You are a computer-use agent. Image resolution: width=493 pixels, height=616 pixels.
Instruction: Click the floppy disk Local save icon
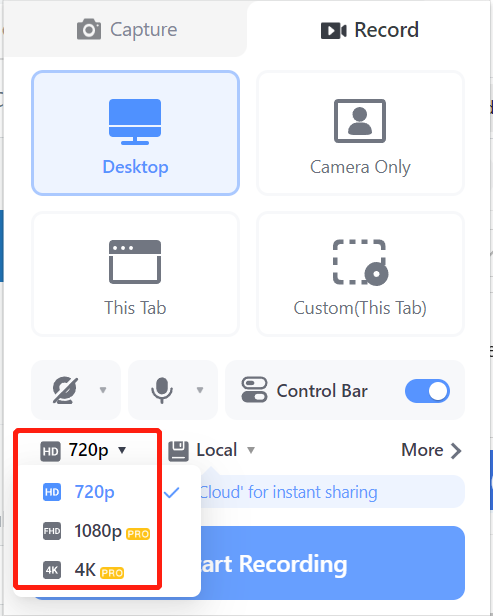tap(179, 451)
